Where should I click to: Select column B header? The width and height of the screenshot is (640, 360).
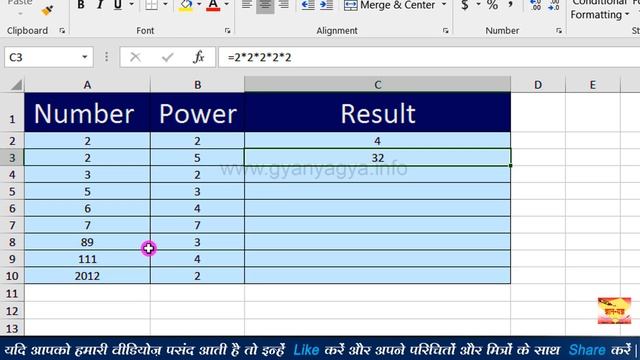(198, 84)
